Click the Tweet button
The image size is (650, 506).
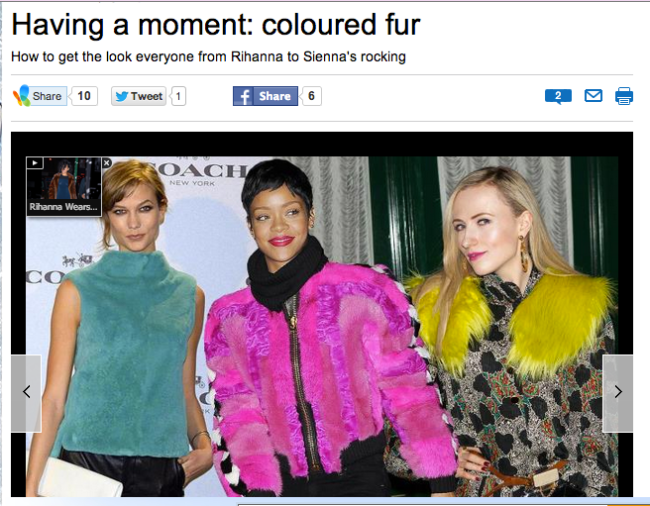(138, 96)
